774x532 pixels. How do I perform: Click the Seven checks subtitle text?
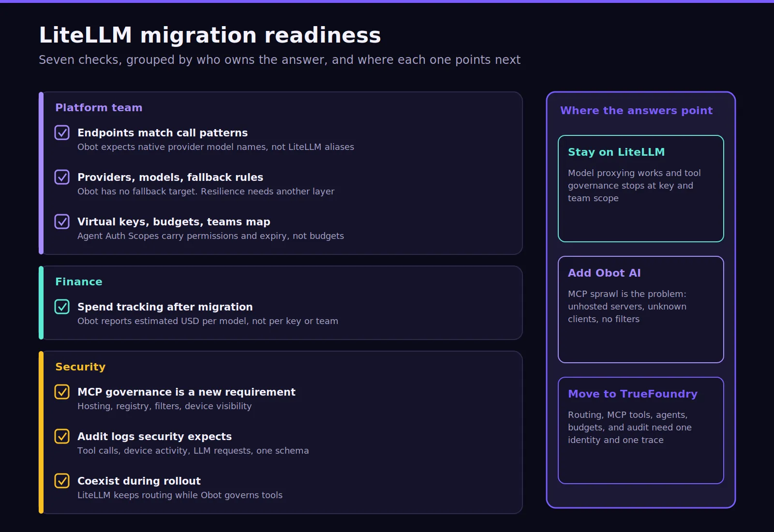(280, 60)
